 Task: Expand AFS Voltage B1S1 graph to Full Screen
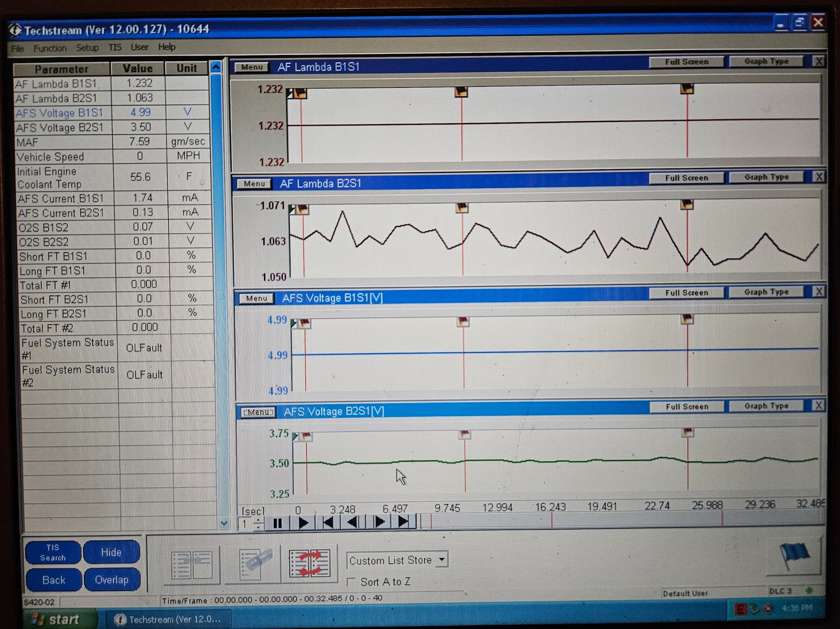[687, 293]
